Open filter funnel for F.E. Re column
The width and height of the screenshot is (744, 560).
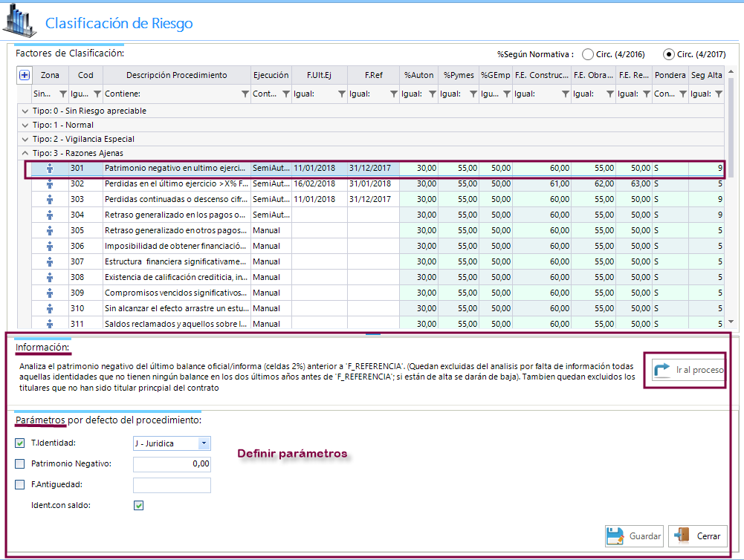click(646, 94)
